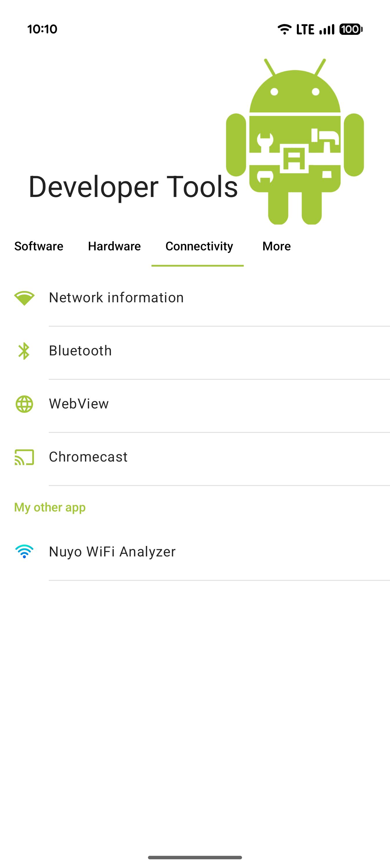Open Network information entry
The width and height of the screenshot is (390, 868).
[x=195, y=298]
